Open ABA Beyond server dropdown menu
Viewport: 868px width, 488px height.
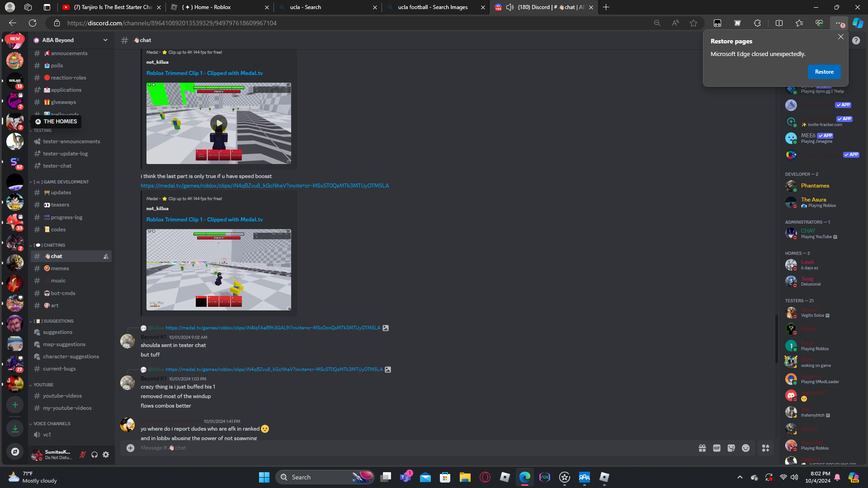(71, 40)
